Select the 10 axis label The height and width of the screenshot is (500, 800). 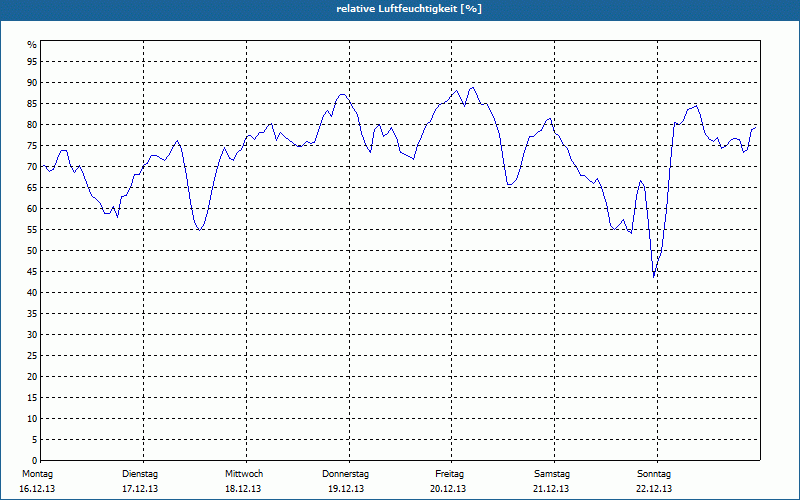(x=32, y=418)
